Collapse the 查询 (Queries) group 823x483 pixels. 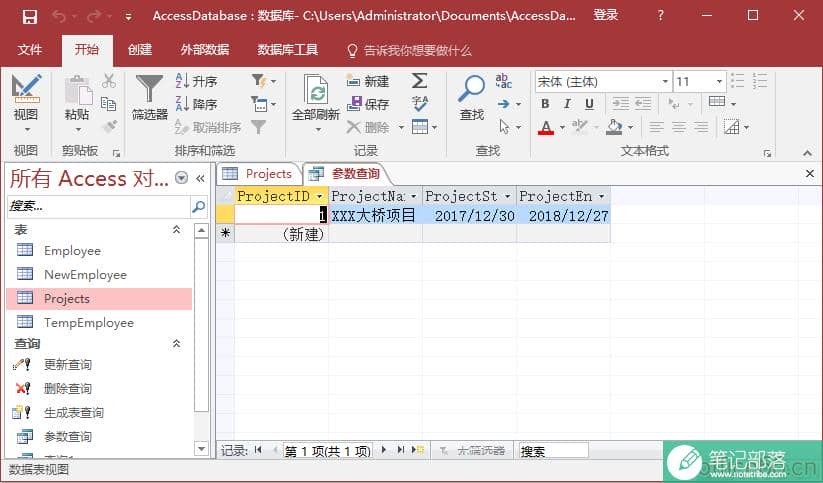pyautogui.click(x=176, y=343)
